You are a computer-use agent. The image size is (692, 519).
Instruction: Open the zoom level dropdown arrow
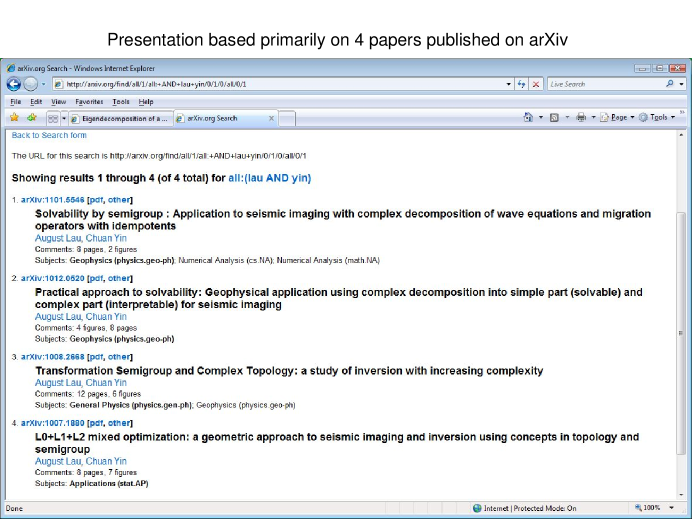click(672, 508)
